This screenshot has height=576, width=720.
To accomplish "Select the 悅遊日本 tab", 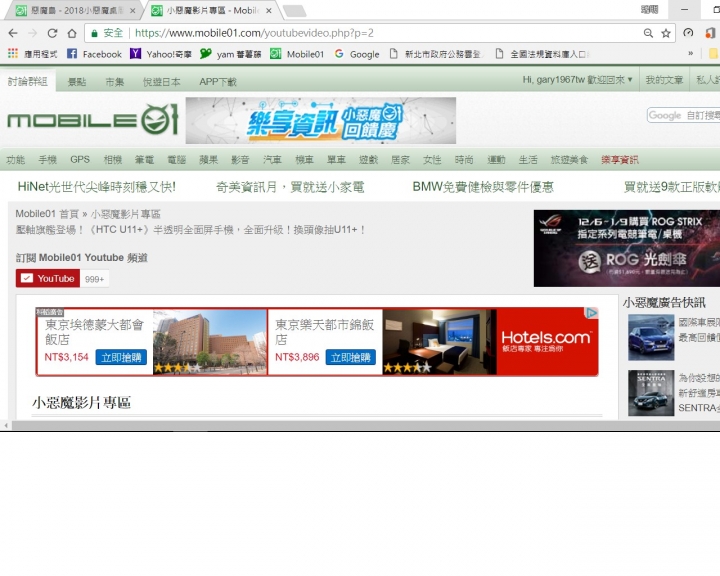I will tap(161, 82).
